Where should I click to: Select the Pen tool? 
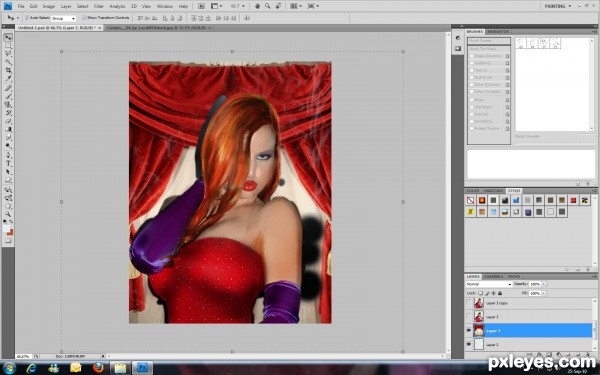(x=8, y=156)
